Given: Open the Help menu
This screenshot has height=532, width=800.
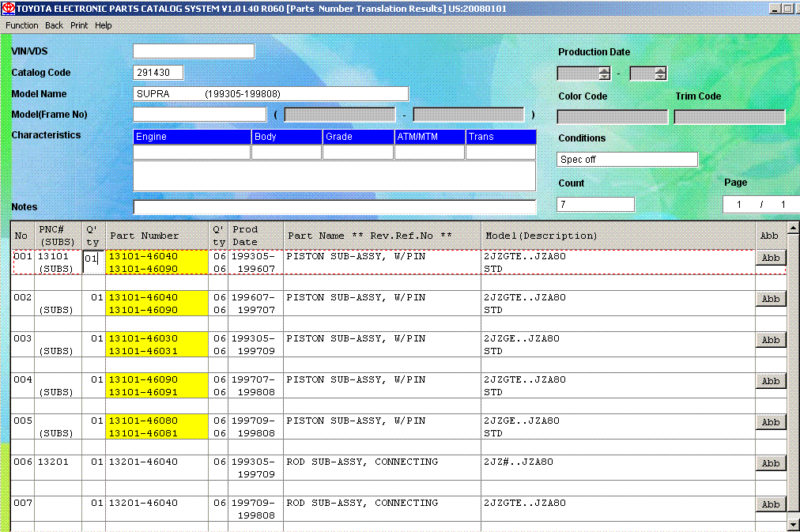Looking at the screenshot, I should click(x=104, y=25).
